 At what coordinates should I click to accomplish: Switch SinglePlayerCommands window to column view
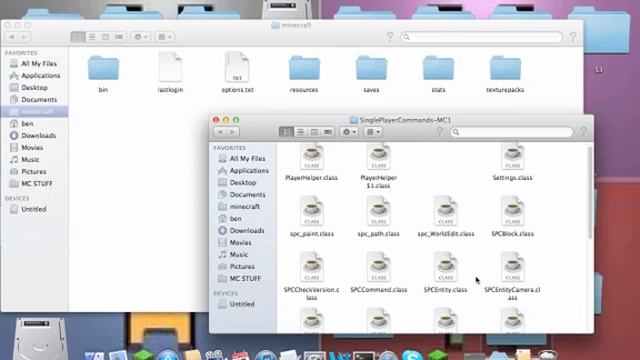314,132
